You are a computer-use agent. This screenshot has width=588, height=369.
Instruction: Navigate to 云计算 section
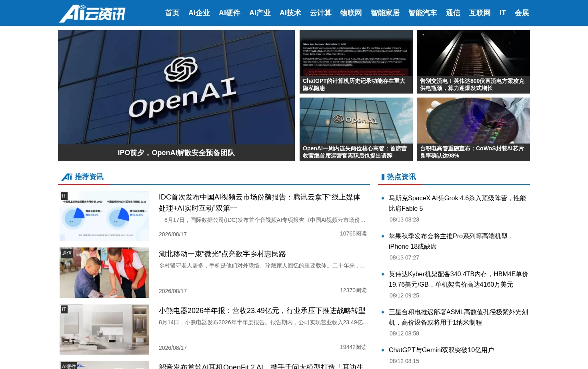click(x=321, y=13)
